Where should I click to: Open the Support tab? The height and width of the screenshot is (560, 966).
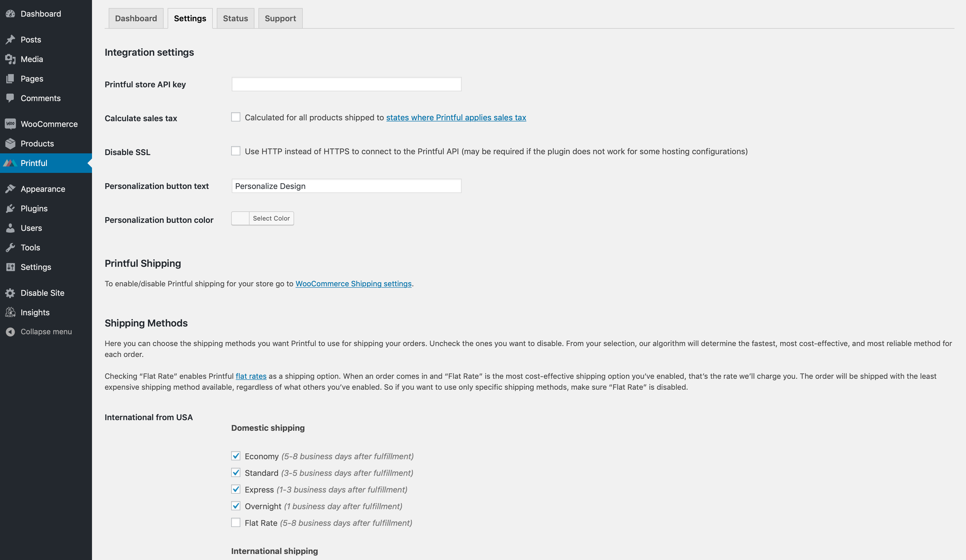point(280,18)
